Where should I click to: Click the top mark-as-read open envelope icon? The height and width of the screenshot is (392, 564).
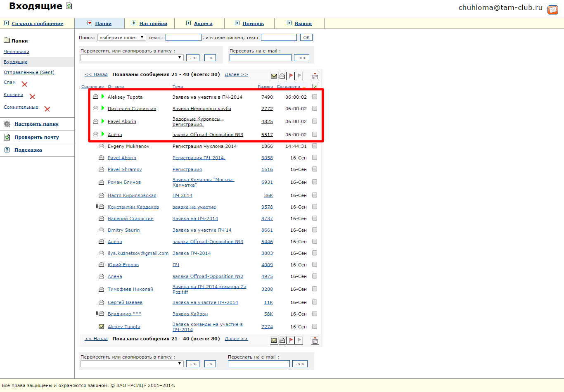pos(282,76)
